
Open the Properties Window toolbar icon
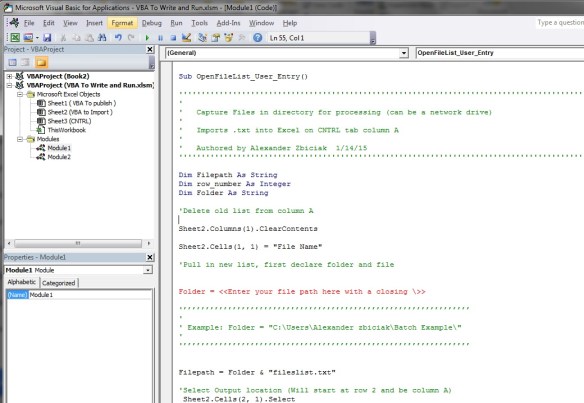point(216,38)
